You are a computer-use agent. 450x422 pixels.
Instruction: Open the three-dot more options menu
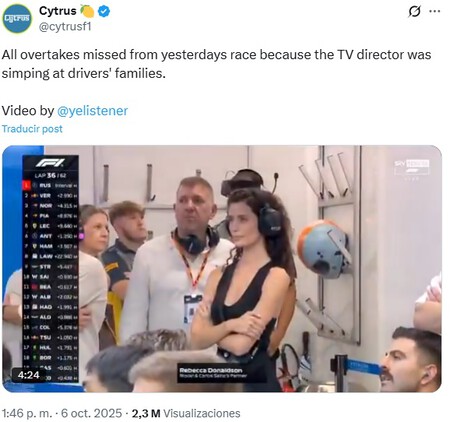tap(435, 11)
